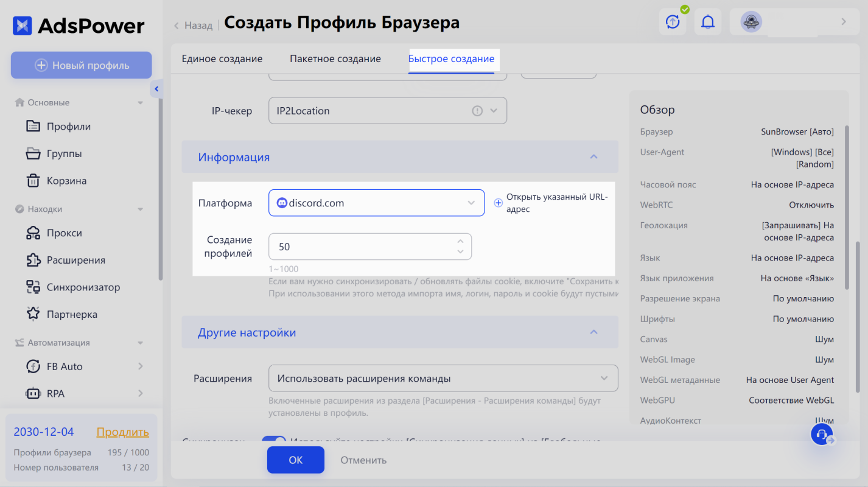
Task: Toggle the Синхронизация switch
Action: click(x=274, y=441)
